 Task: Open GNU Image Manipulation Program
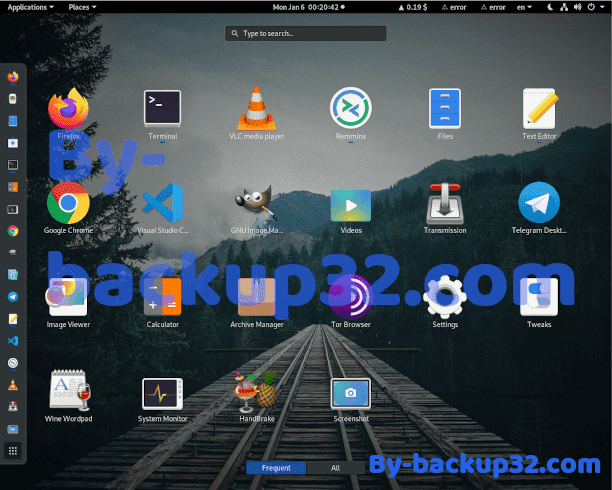point(256,202)
